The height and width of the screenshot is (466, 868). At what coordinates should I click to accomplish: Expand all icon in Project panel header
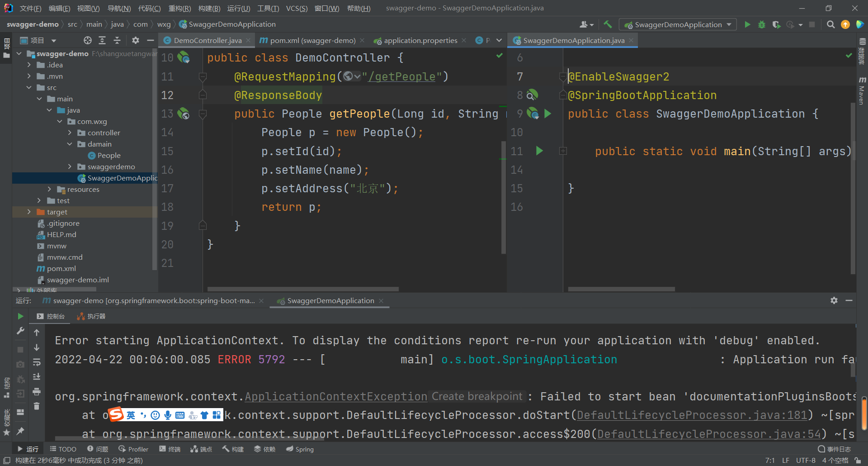(102, 40)
